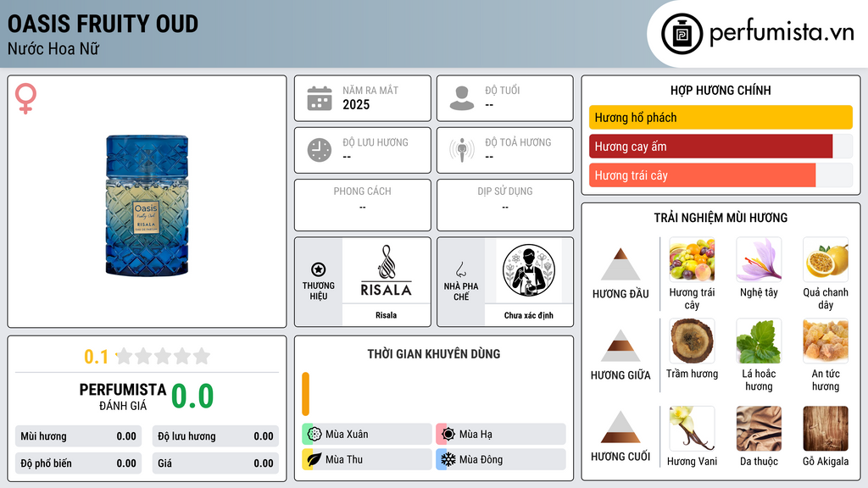The width and height of the screenshot is (868, 488).
Task: Click the orange recommended-time bar indicator
Action: [305, 394]
